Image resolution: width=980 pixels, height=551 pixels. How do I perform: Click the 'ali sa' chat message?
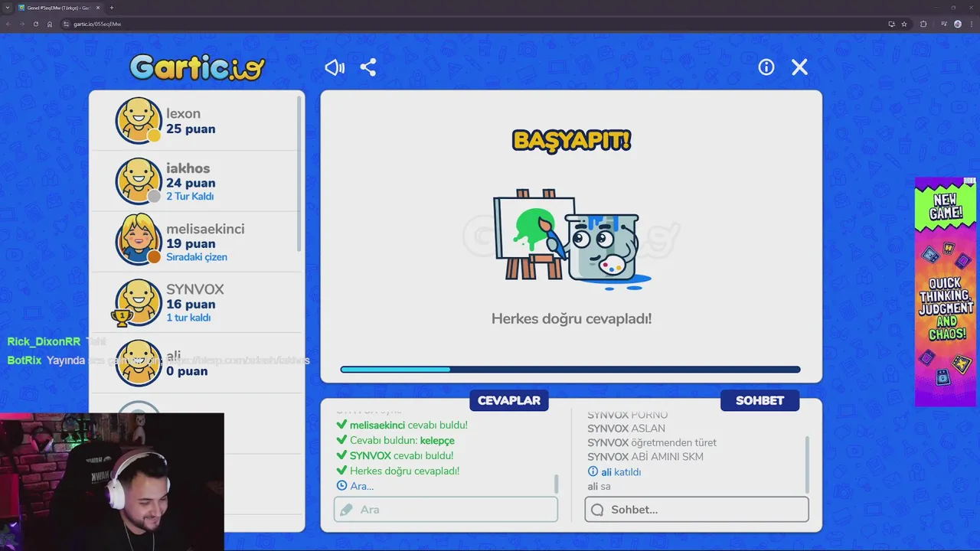click(599, 486)
